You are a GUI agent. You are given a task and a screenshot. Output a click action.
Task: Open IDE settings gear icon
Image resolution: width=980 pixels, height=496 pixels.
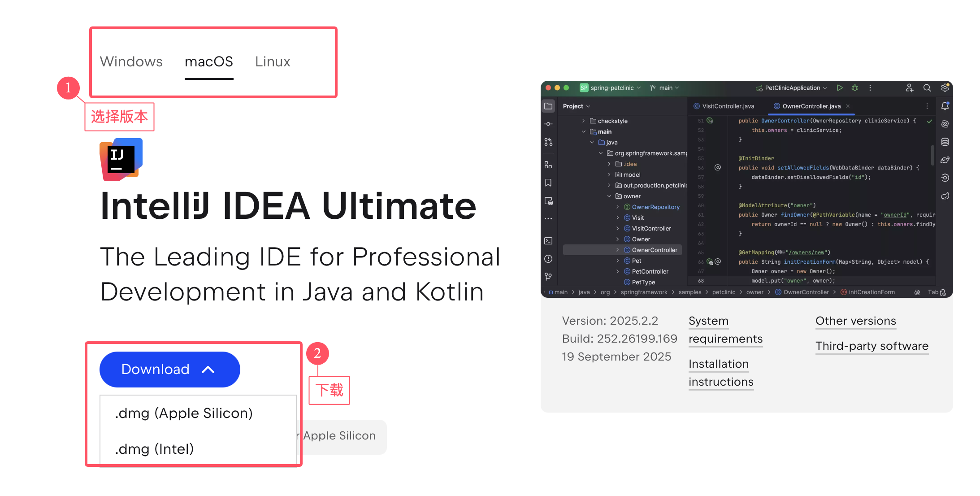pyautogui.click(x=945, y=87)
